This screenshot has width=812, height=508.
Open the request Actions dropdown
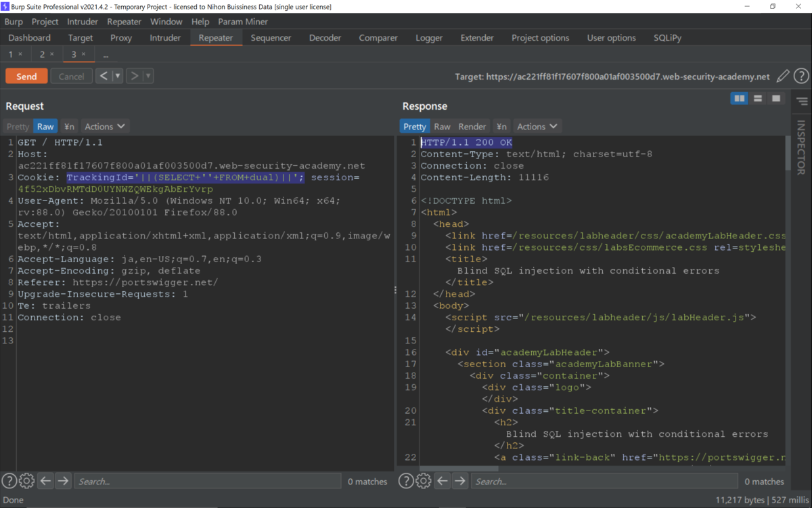coord(105,126)
